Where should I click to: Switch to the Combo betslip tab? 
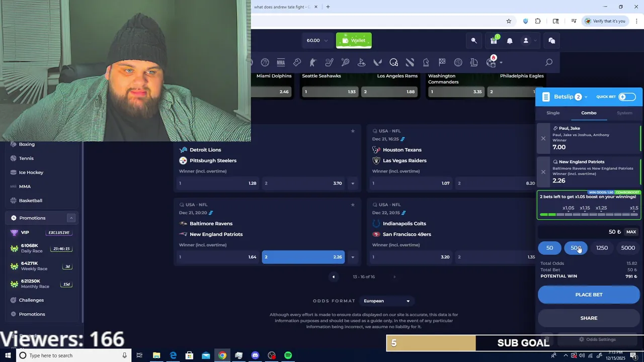(x=589, y=113)
